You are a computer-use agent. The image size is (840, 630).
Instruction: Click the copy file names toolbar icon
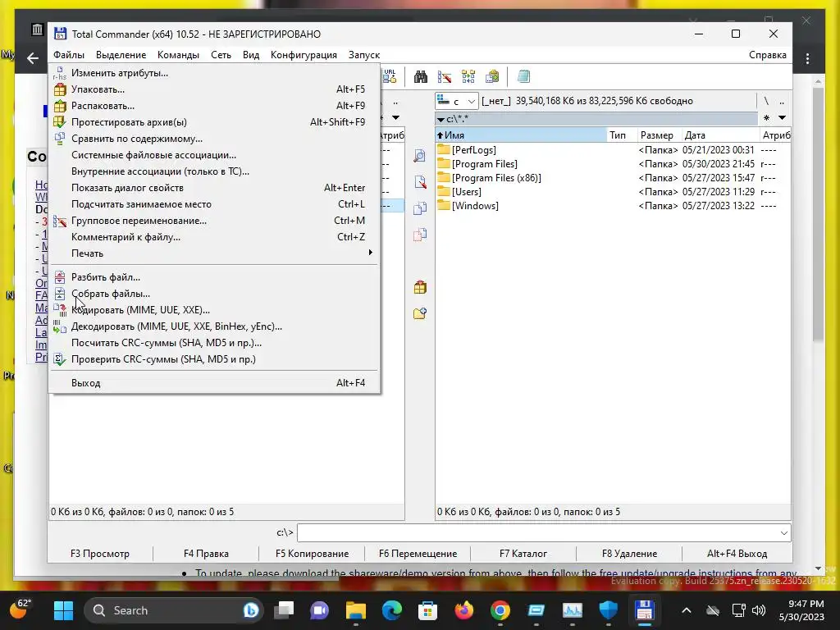492,76
